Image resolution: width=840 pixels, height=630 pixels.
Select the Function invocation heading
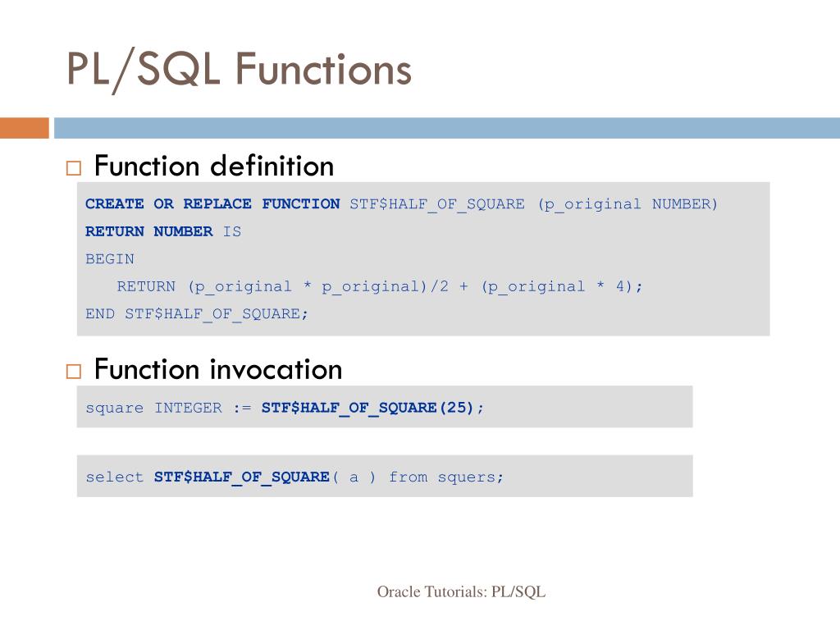tap(218, 369)
